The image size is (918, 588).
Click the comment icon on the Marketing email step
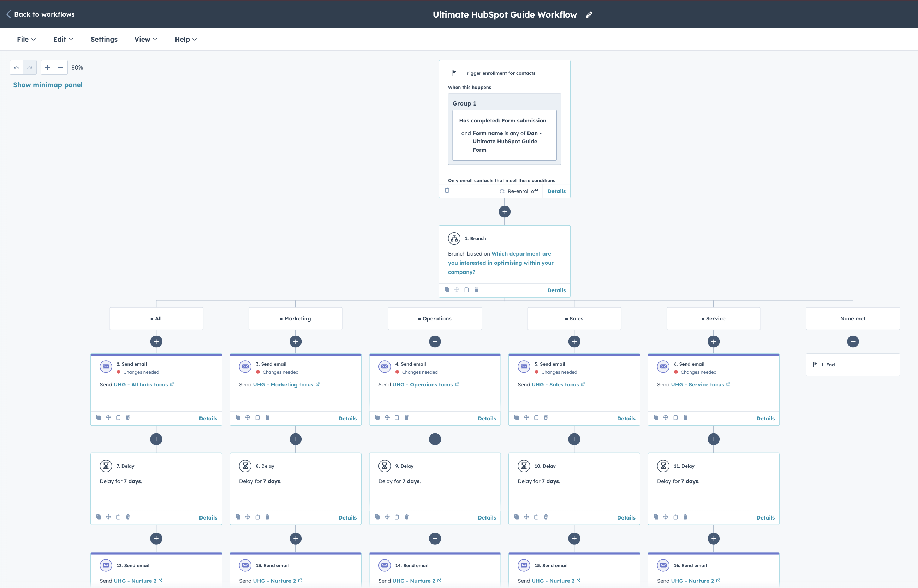click(257, 417)
